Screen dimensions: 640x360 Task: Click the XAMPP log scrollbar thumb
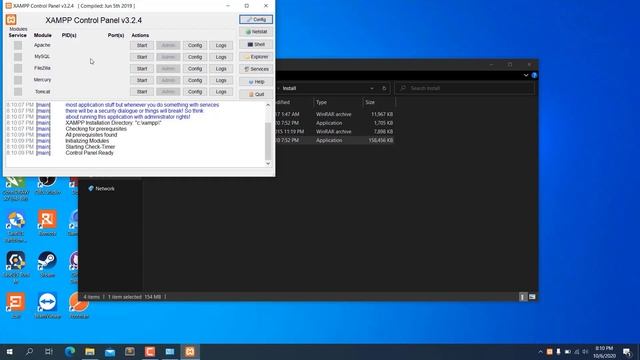pyautogui.click(x=268, y=141)
